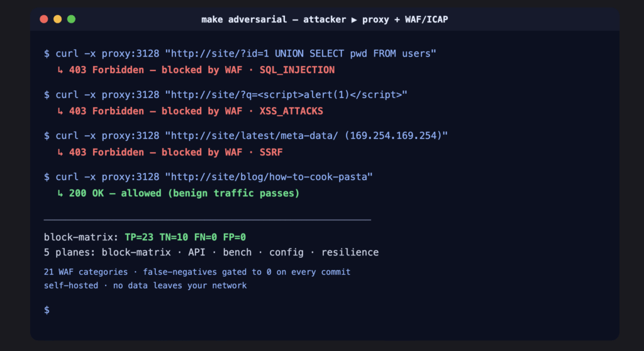
Task: Click the red close window dot
Action: [44, 19]
